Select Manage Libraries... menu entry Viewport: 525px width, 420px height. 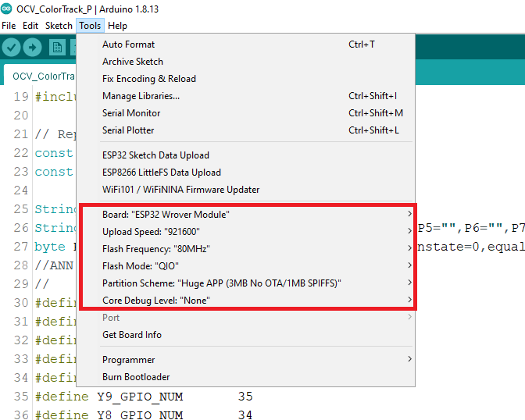[141, 96]
